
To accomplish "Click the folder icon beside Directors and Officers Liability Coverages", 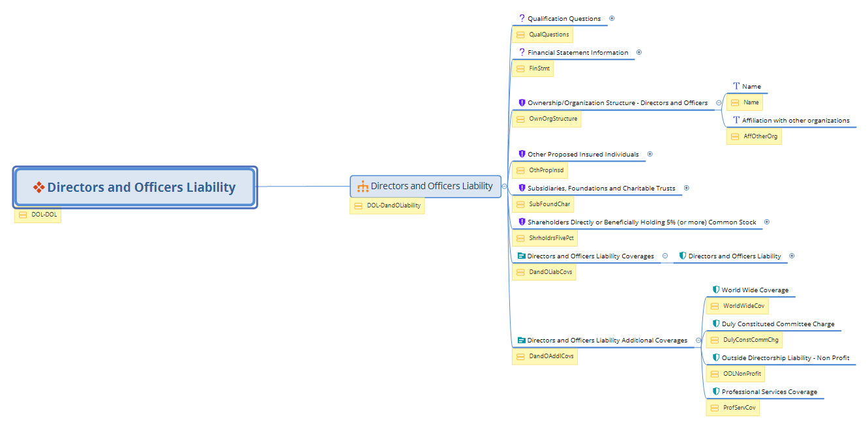I will click(x=521, y=256).
